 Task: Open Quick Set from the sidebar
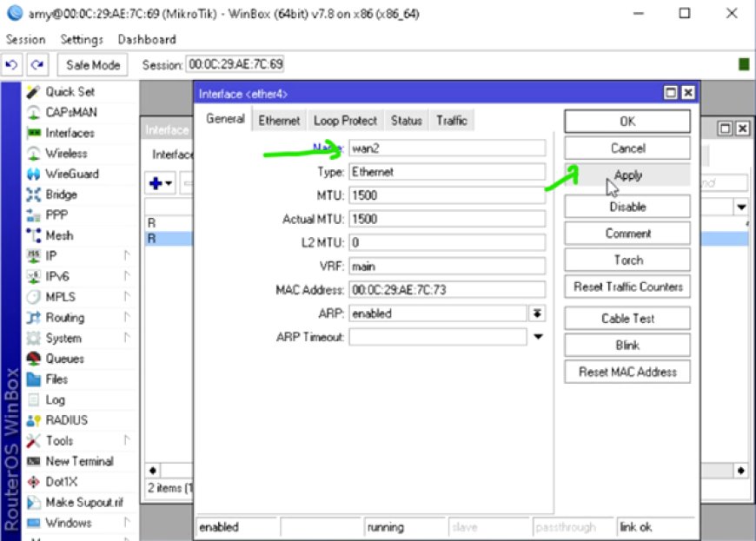(70, 91)
